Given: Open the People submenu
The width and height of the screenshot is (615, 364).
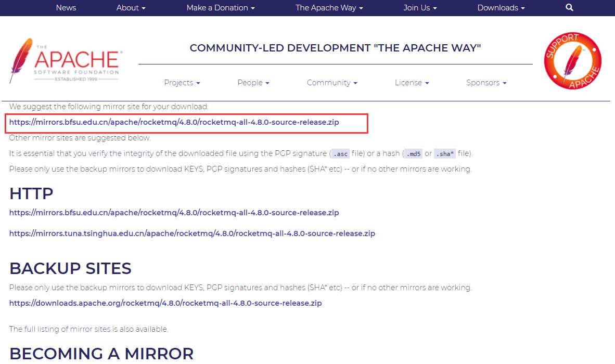Looking at the screenshot, I should [253, 83].
